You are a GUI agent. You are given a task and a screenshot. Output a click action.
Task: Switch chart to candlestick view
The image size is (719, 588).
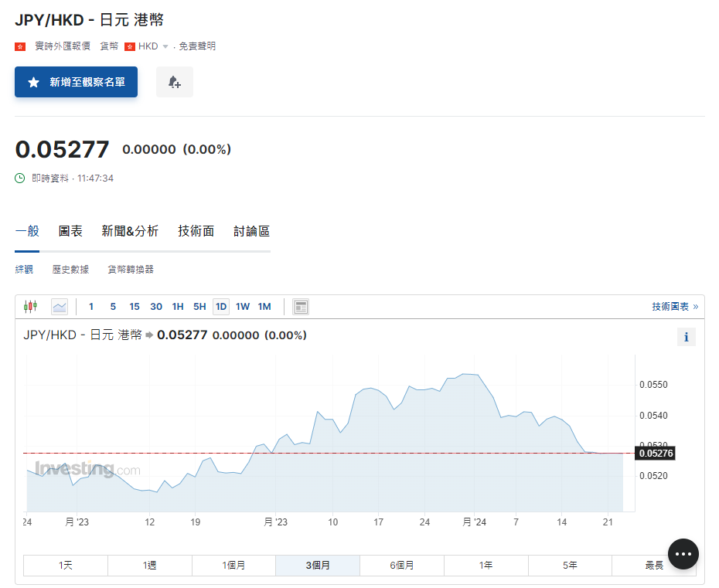(30, 307)
